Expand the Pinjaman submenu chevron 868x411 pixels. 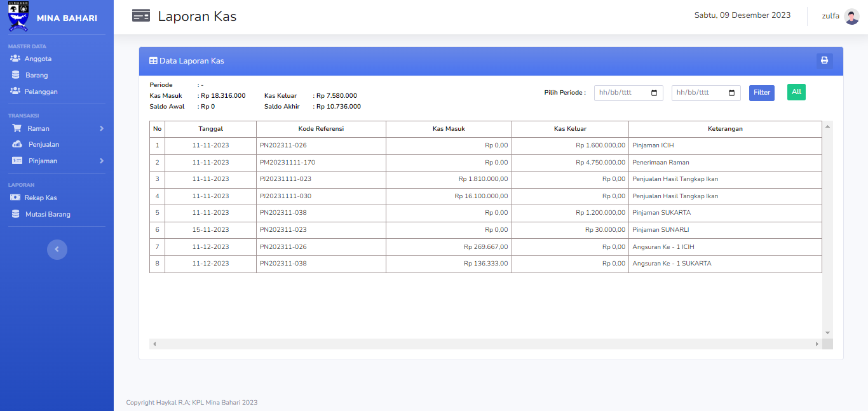pyautogui.click(x=102, y=161)
